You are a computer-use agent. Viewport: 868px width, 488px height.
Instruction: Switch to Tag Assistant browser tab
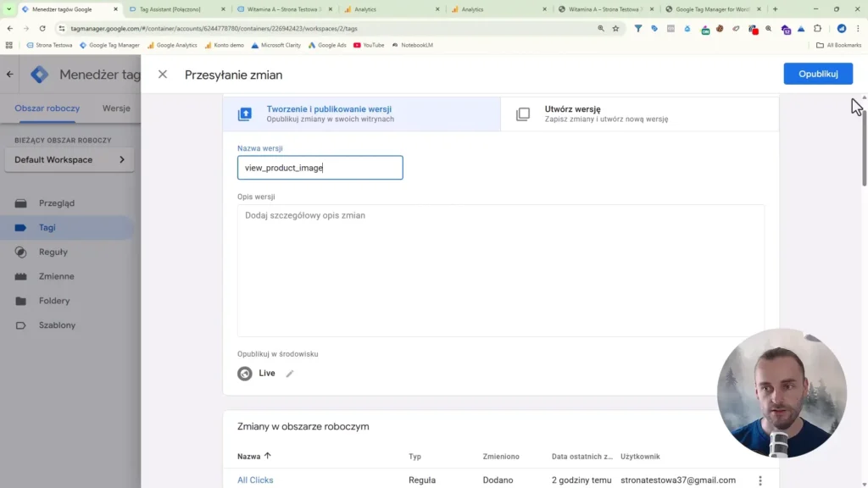[x=175, y=9]
